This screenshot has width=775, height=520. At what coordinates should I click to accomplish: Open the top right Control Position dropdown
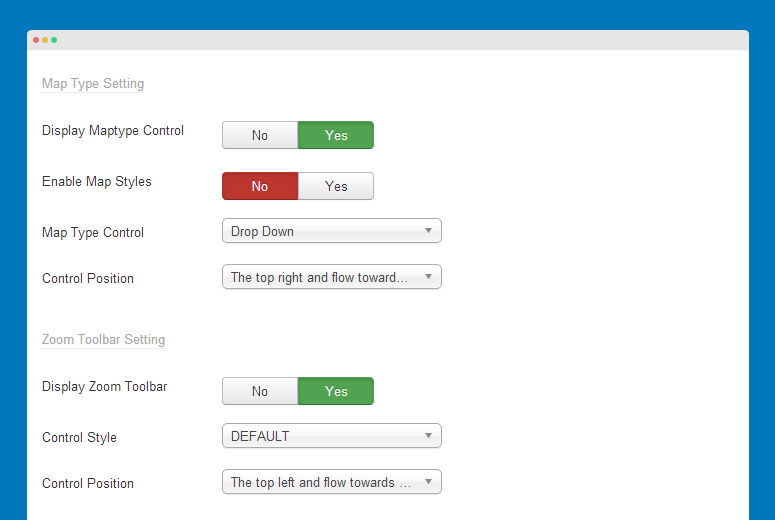tap(332, 277)
